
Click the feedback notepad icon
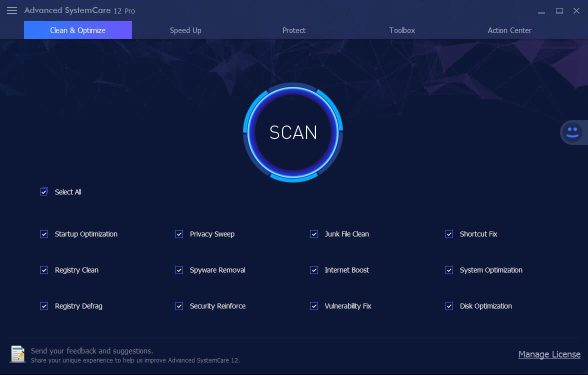[x=17, y=354]
